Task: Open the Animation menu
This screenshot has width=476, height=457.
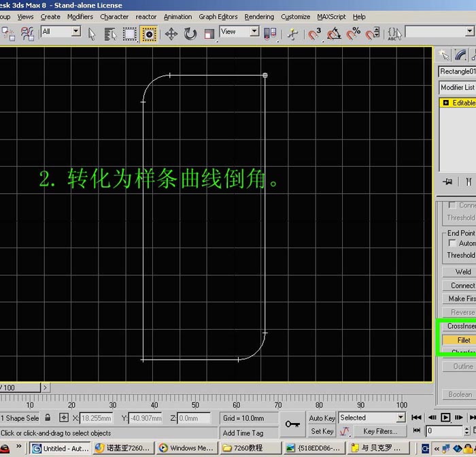Action: pyautogui.click(x=177, y=17)
